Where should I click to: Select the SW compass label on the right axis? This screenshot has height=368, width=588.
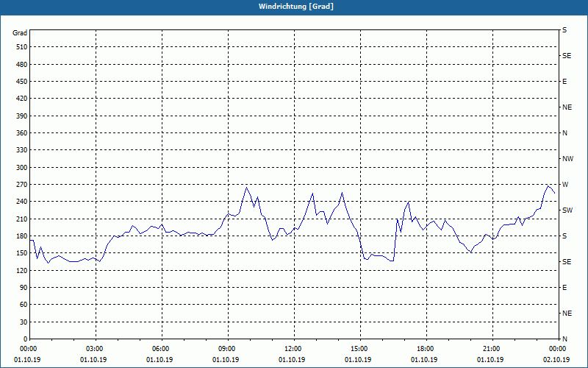click(567, 210)
